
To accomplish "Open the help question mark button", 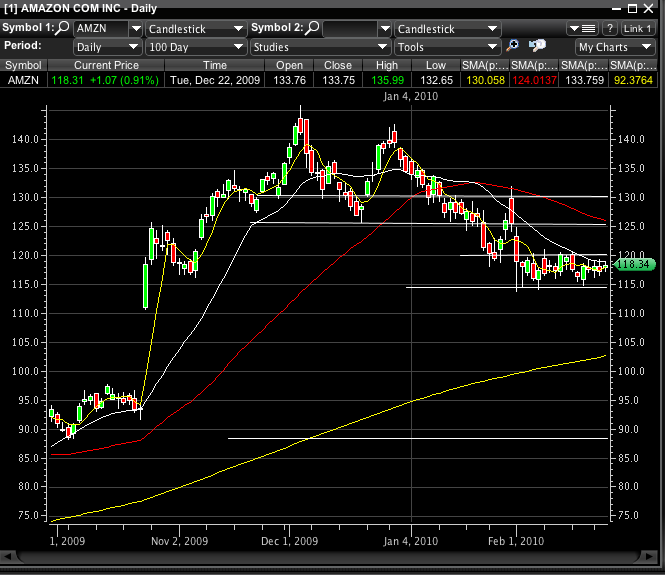I will 610,28.
